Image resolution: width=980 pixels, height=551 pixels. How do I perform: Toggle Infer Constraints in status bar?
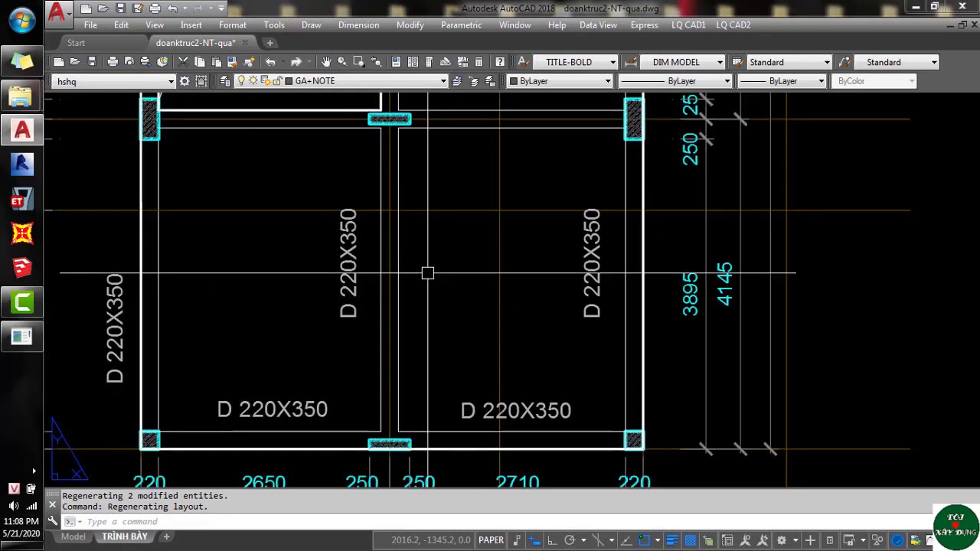pos(517,540)
